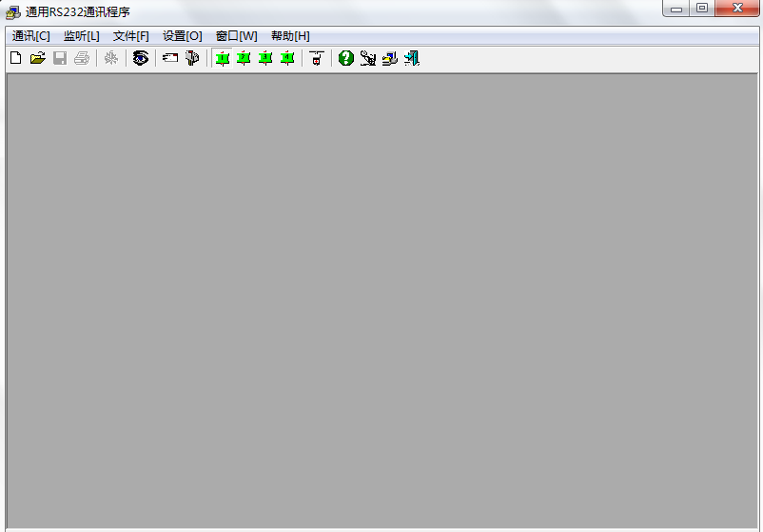Image resolution: width=763 pixels, height=532 pixels.
Task: Click the flying envelope send icon
Action: pos(170,58)
